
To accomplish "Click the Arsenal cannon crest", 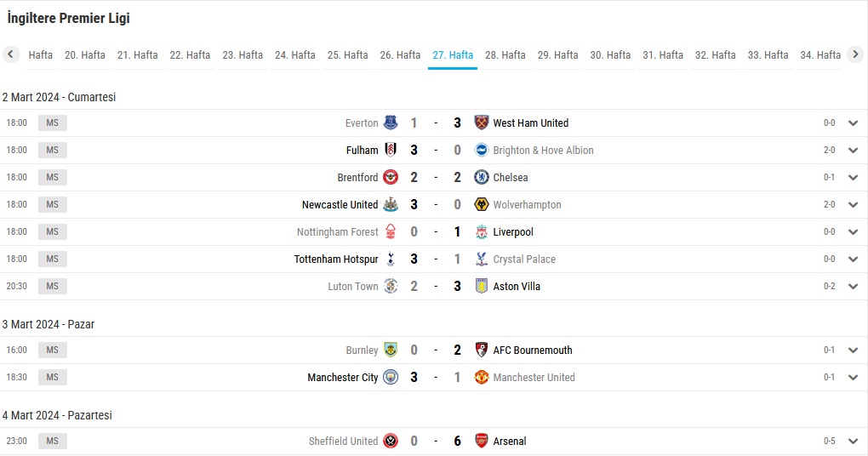I will 482,441.
